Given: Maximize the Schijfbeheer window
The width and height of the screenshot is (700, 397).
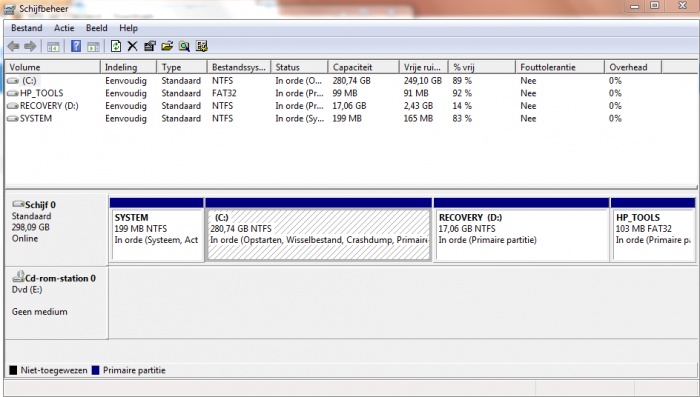Looking at the screenshot, I should pos(655,5).
